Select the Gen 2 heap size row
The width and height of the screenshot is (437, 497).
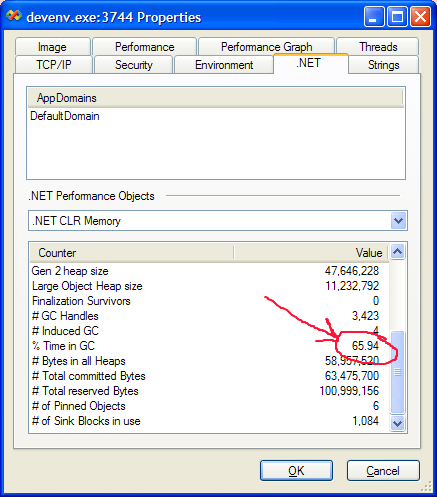click(209, 271)
